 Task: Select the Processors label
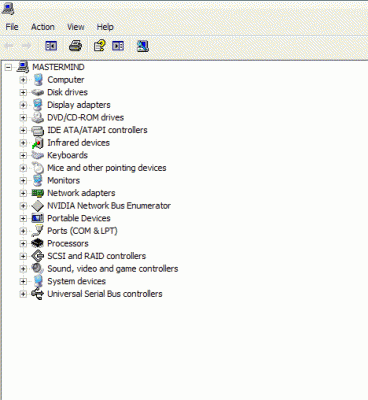pos(68,244)
